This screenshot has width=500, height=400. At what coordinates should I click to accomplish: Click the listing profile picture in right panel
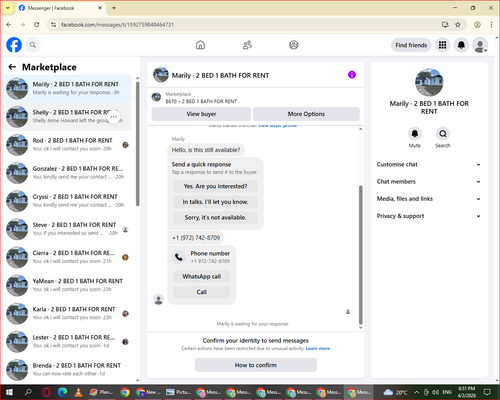click(429, 82)
